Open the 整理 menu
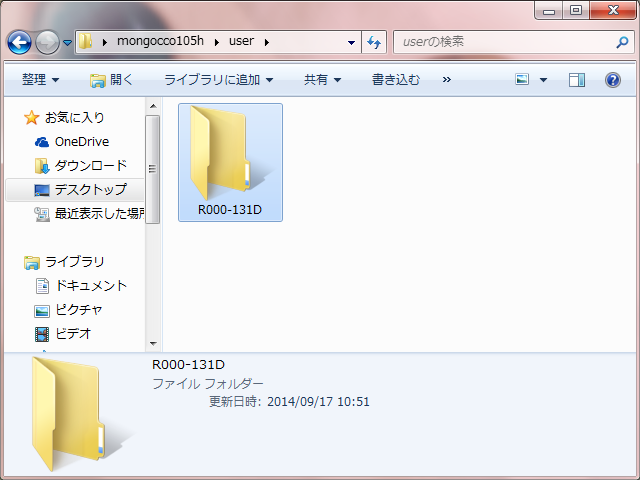The width and height of the screenshot is (640, 480). point(40,79)
